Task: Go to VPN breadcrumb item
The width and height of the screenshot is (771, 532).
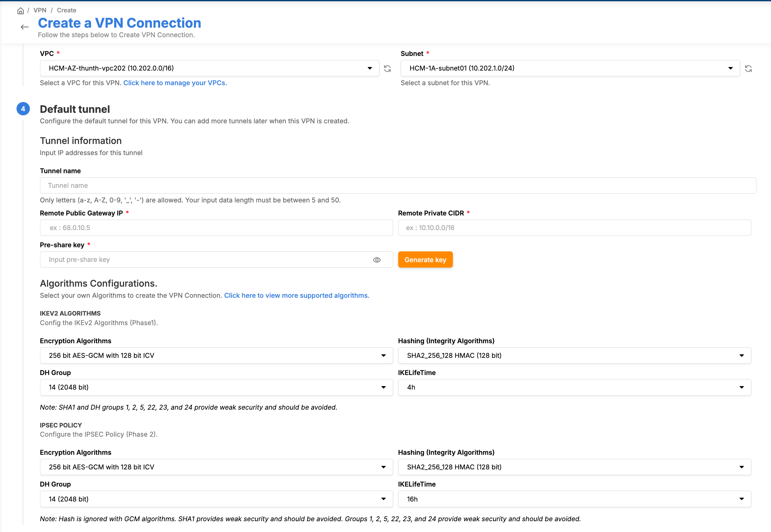Action: pos(40,10)
